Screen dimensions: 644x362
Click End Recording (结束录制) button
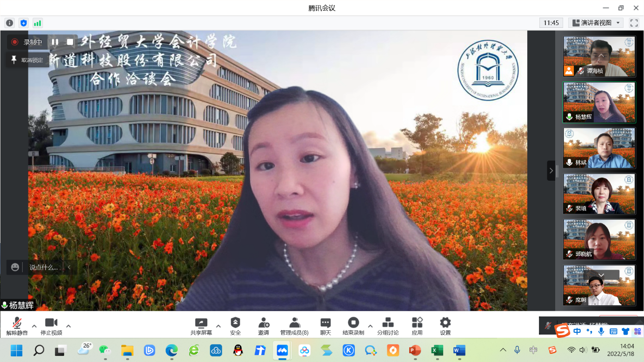pos(353,323)
